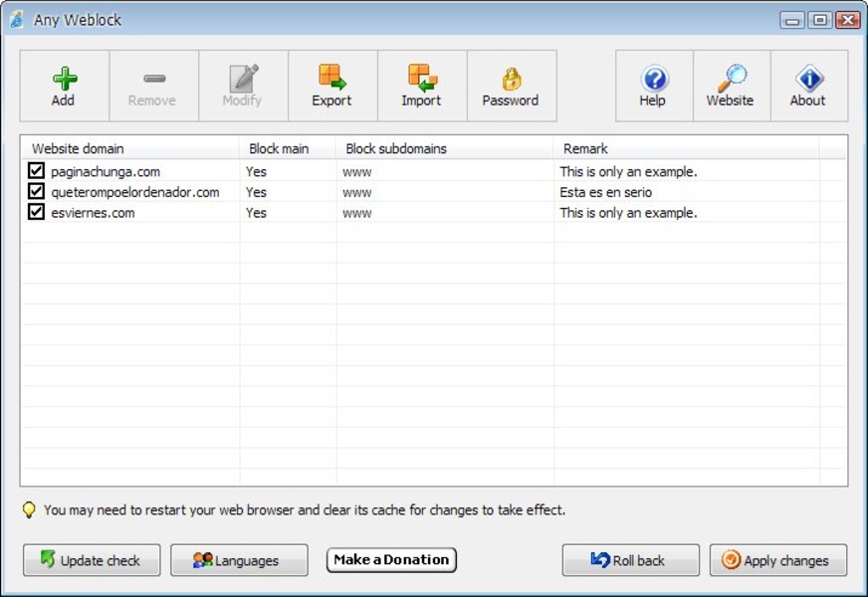Click the Update check button
The height and width of the screenshot is (597, 868).
coord(91,560)
